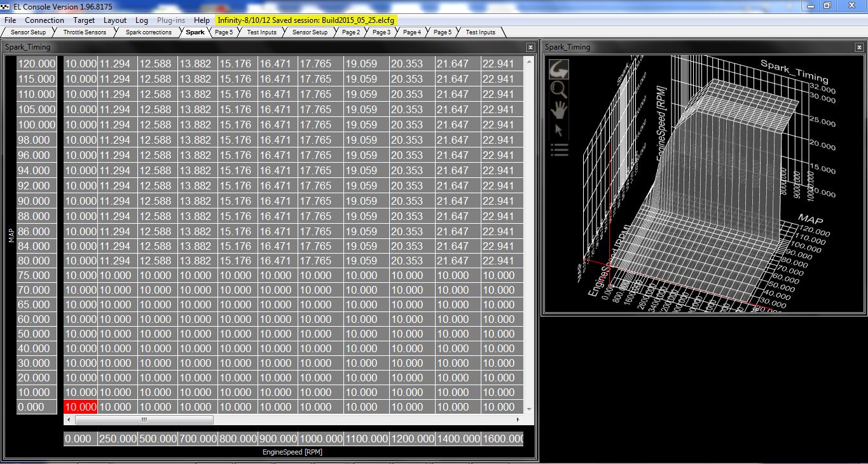Close the Spark_Timing table panel

pyautogui.click(x=530, y=47)
